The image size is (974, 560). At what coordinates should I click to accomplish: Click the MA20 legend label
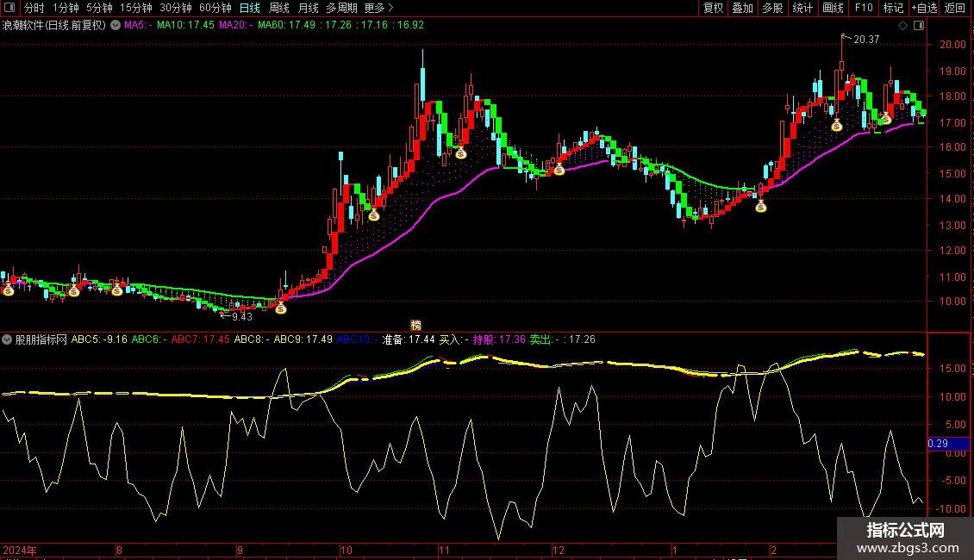(x=236, y=25)
